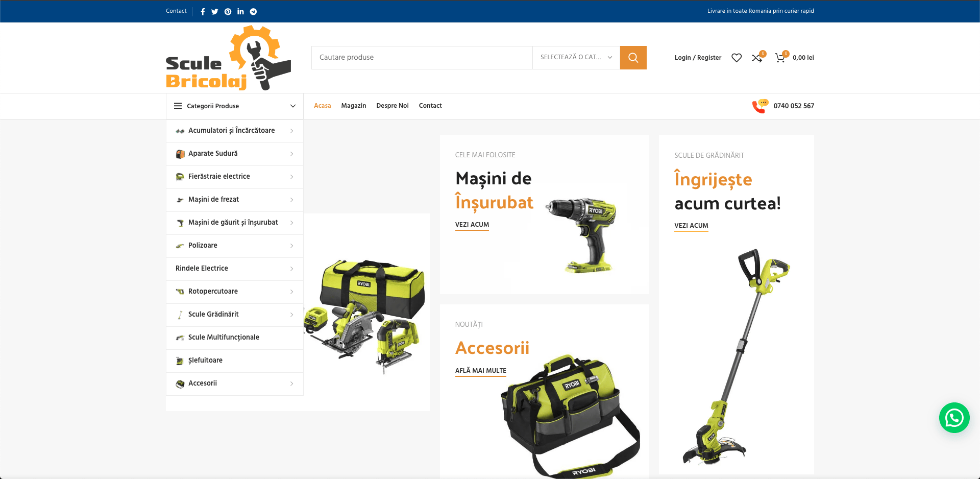Open the green WhatsApp chat bubble
The image size is (980, 479).
[x=954, y=418]
